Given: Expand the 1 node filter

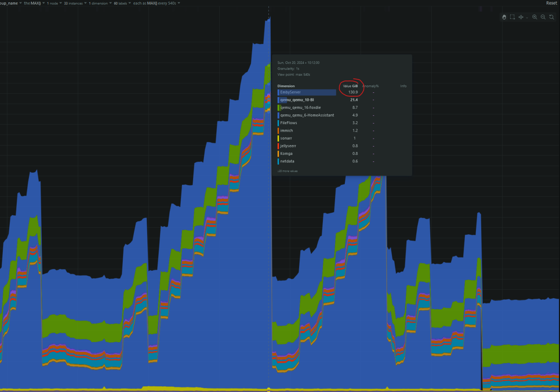Looking at the screenshot, I should (x=54, y=3).
